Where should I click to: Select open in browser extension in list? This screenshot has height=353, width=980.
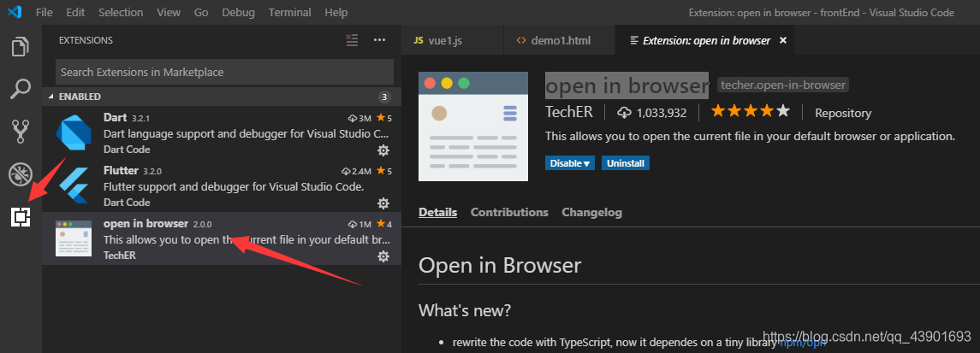(222, 238)
